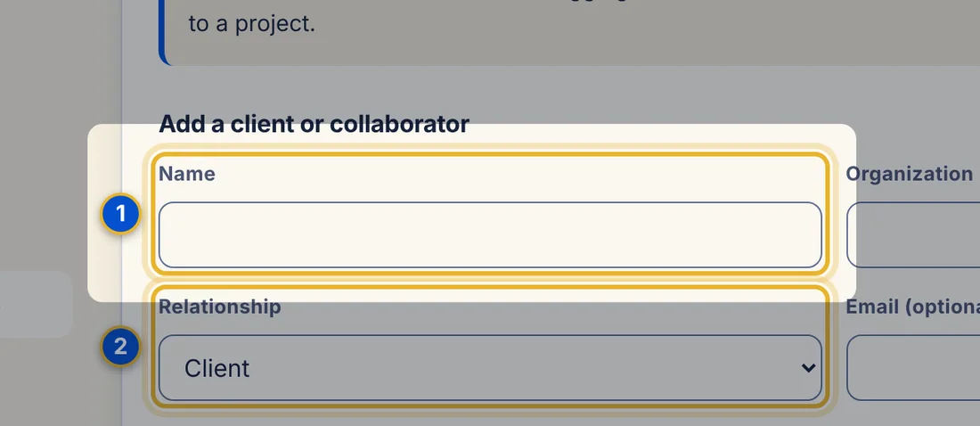The height and width of the screenshot is (426, 980).
Task: Open the Relationship dropdown
Action: click(490, 368)
